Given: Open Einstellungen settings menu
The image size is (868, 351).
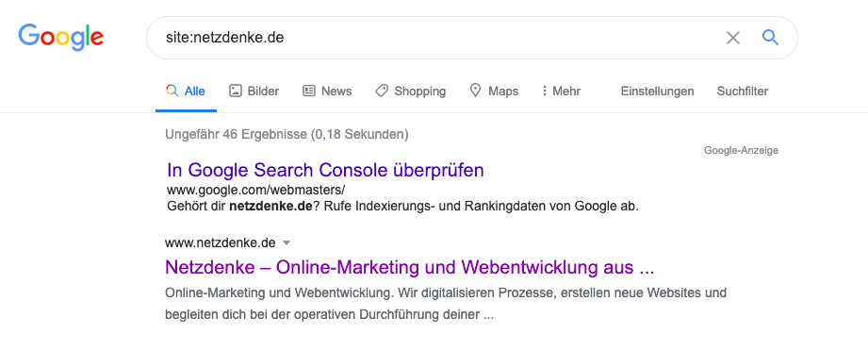Looking at the screenshot, I should (x=657, y=91).
